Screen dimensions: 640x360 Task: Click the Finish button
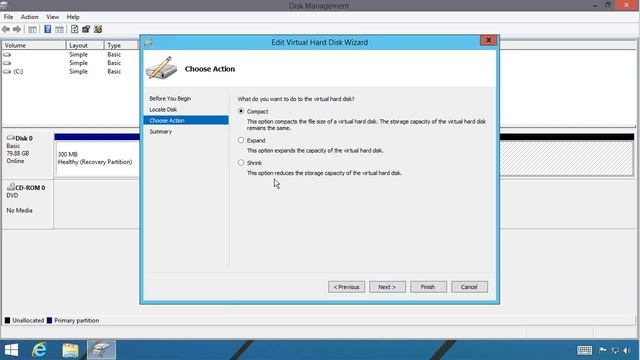[x=428, y=287]
